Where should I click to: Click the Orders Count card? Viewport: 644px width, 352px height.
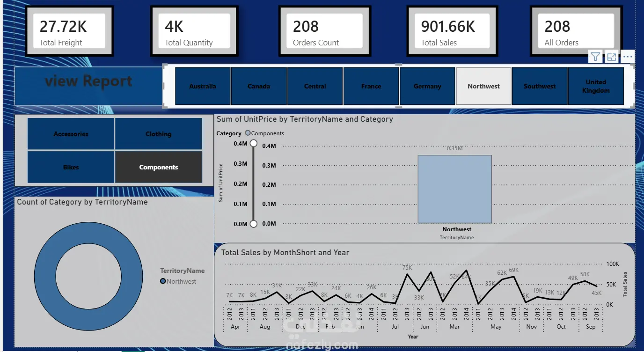(325, 31)
